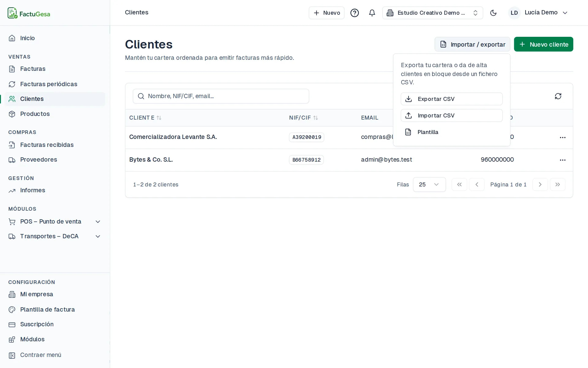The width and height of the screenshot is (588, 368).
Task: Open Informes reports page
Action: tap(55, 190)
